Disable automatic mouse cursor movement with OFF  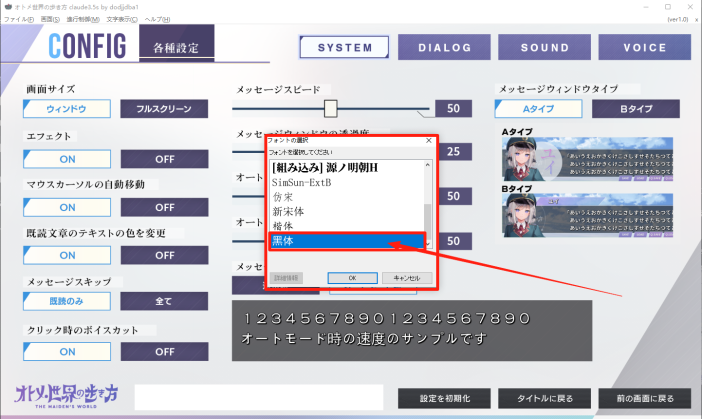pyautogui.click(x=164, y=207)
